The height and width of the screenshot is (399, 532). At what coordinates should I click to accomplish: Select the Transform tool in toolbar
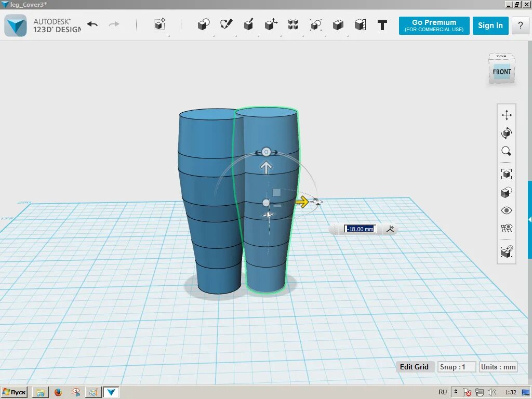click(x=159, y=25)
